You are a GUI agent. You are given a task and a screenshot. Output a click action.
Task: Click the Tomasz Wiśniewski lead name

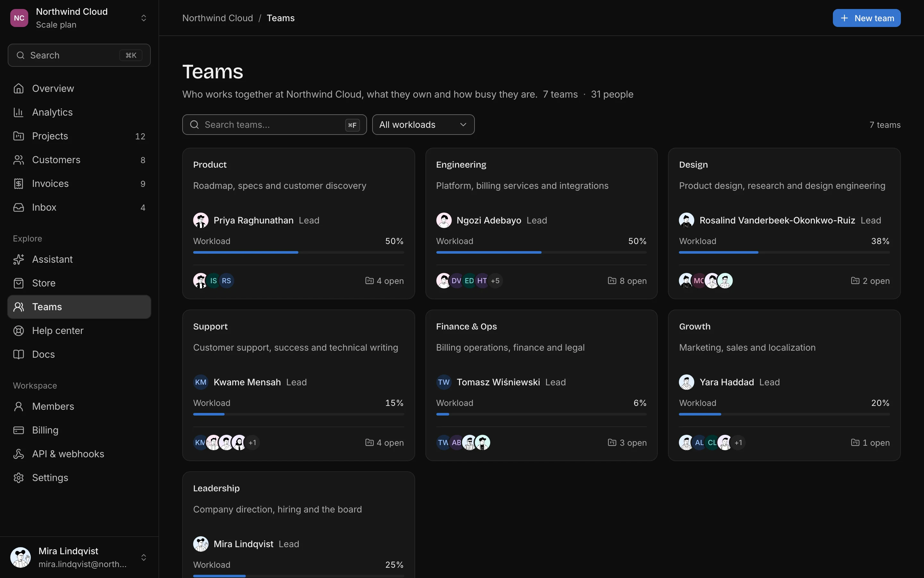[x=498, y=382]
